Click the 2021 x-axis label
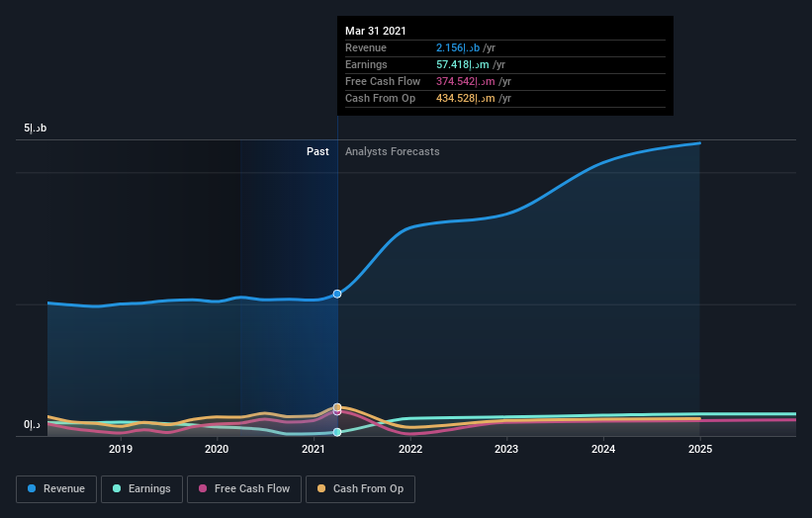Image resolution: width=812 pixels, height=518 pixels. click(x=314, y=449)
